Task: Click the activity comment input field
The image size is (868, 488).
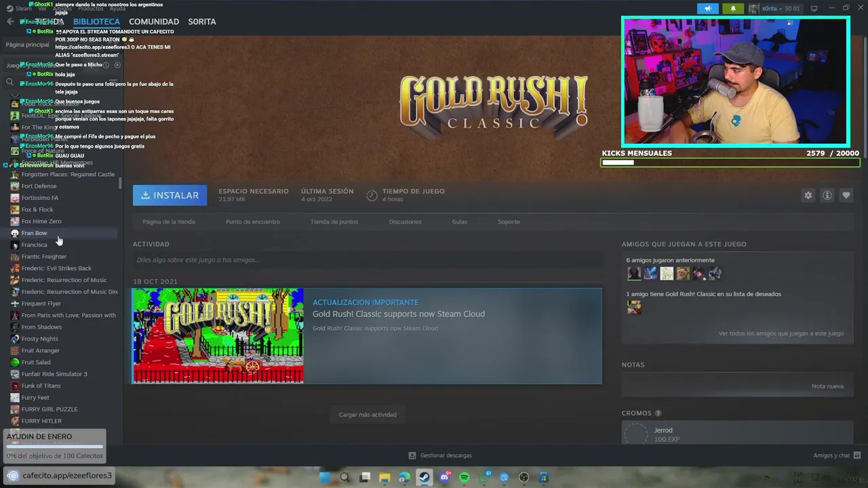Action: [367, 260]
